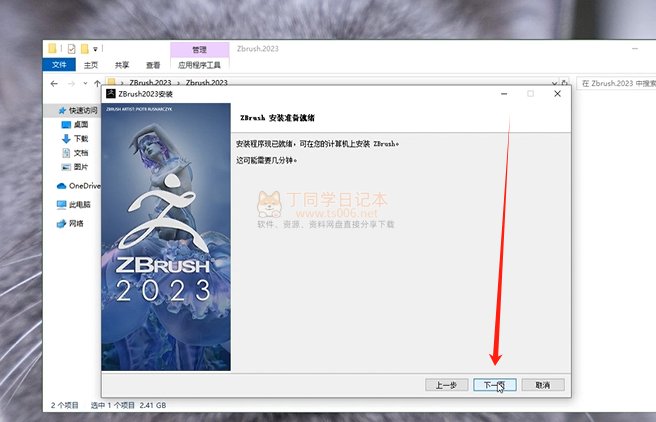Open the 主页 ribbon tab in File Explorer
Screen dimensions: 656x422
coord(91,65)
